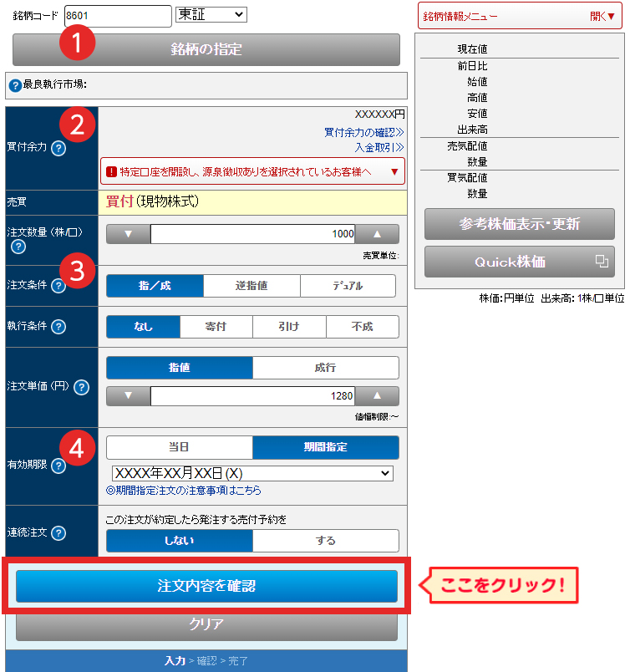Set validity to 当日
This screenshot has height=672, width=630.
pos(180,447)
